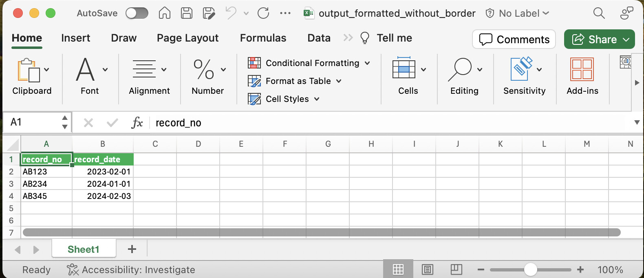Viewport: 644px width, 278px height.
Task: Select cell AB234
Action: 46,184
